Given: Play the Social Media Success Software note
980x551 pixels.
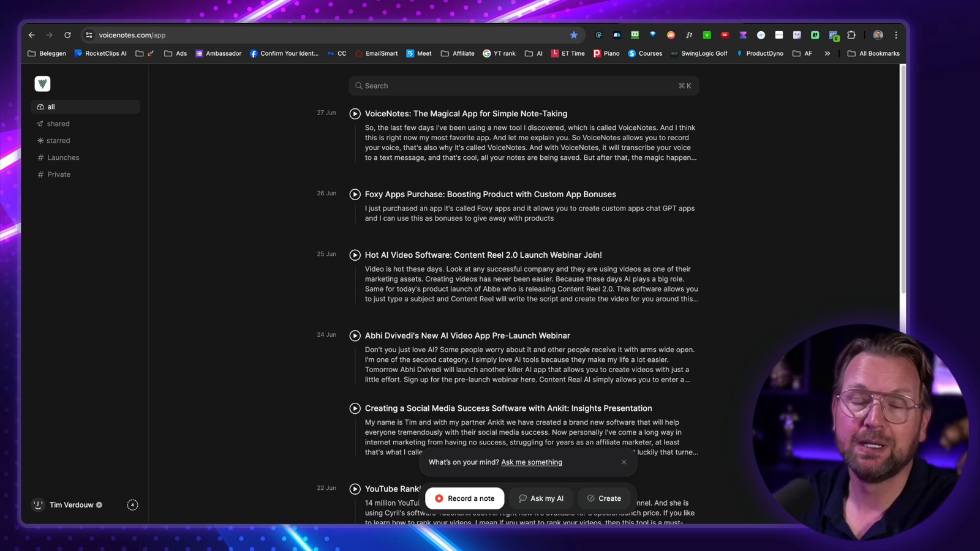Looking at the screenshot, I should [355, 408].
